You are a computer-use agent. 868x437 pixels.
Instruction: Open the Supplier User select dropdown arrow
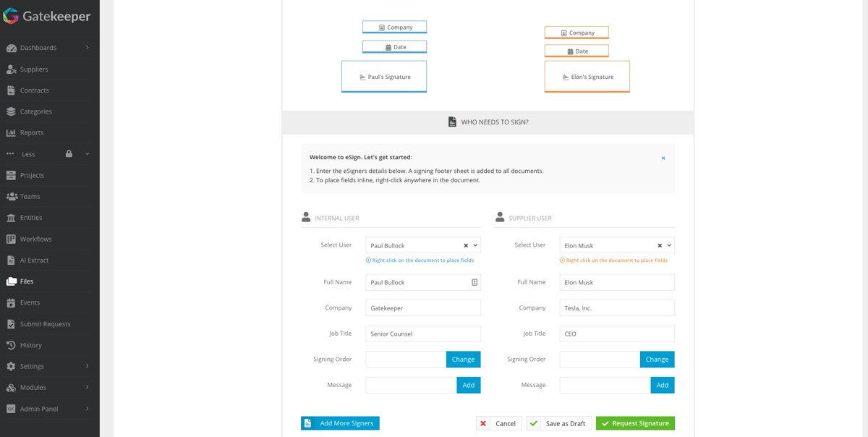[669, 245]
